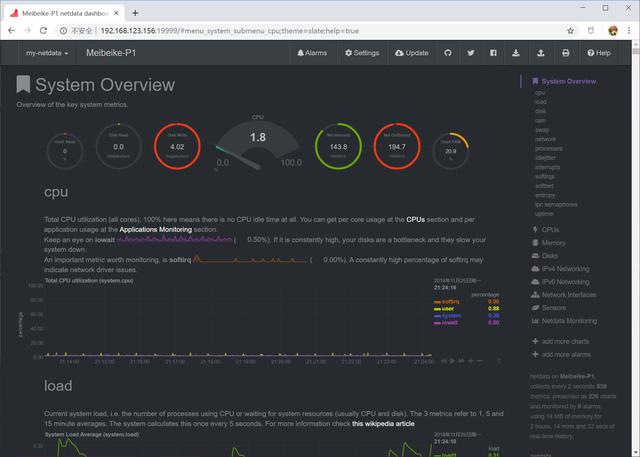Click the page vertical scrollbar
This screenshot has height=457, width=640.
(636, 248)
